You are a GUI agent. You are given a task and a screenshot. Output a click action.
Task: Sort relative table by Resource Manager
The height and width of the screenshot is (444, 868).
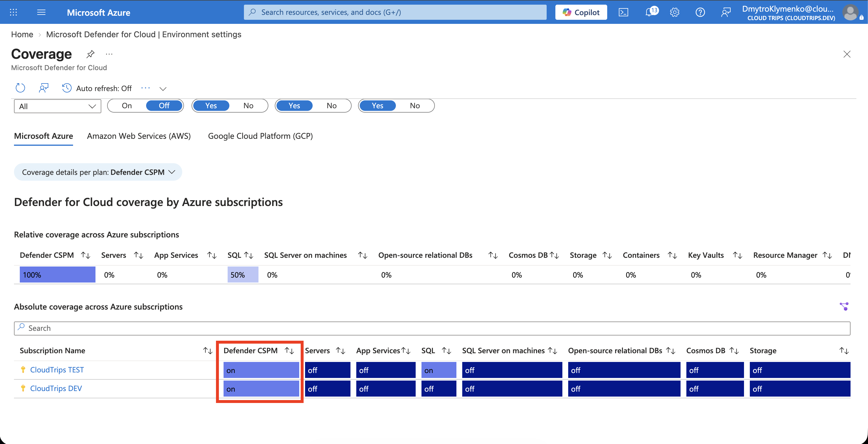click(x=827, y=255)
